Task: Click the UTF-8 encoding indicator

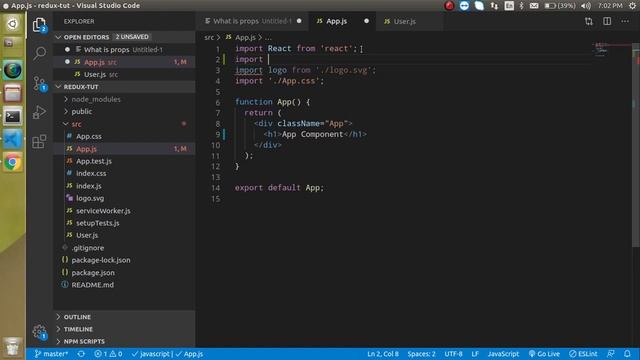Action: [453, 354]
